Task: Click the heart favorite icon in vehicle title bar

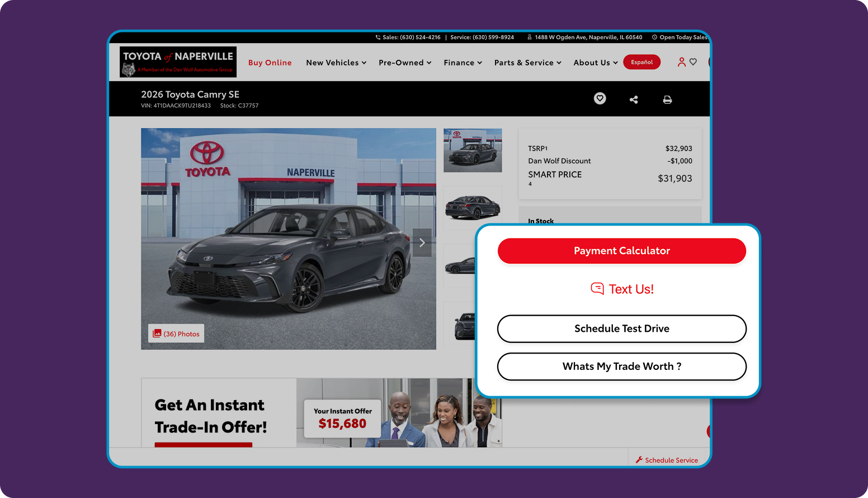Action: click(600, 98)
